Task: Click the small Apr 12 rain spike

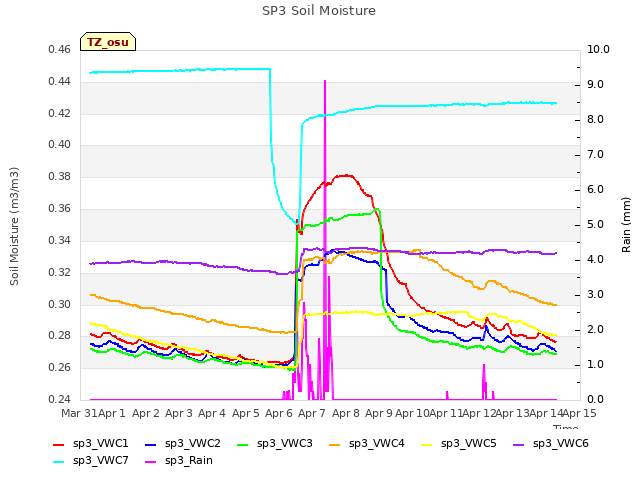Action: [x=484, y=365]
